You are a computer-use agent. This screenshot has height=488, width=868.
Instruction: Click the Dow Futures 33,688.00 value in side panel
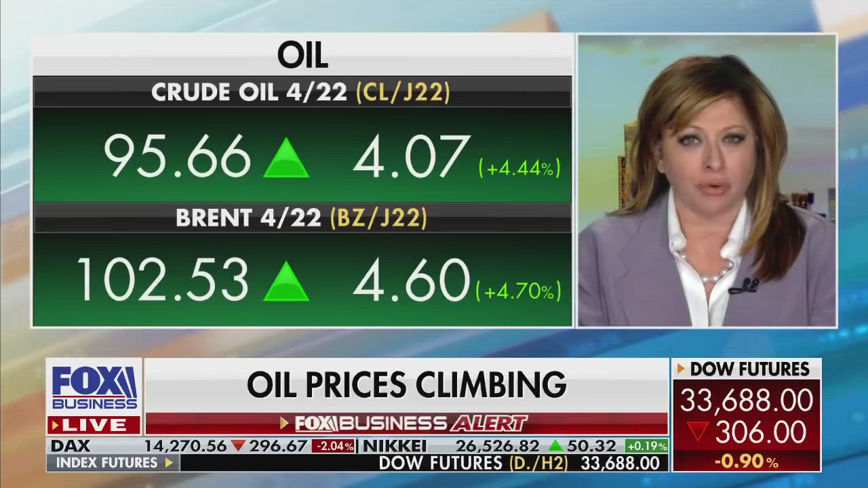pos(747,401)
